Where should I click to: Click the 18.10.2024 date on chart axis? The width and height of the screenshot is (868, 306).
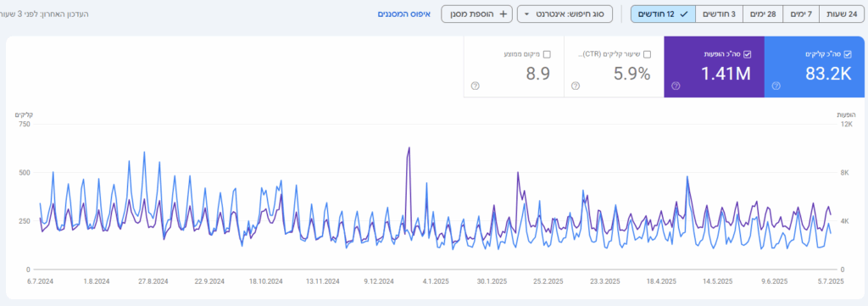click(x=266, y=281)
